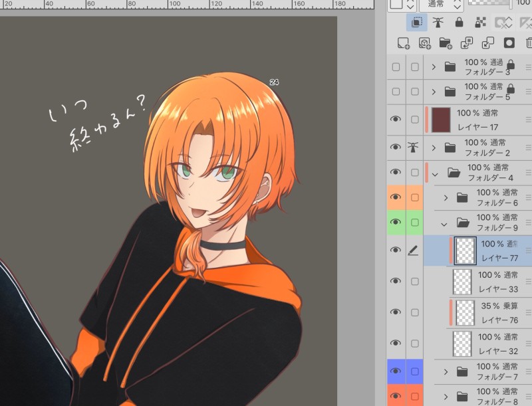The height and width of the screenshot is (406, 532).
Task: Expand フォルダー 6 chevron
Action: click(446, 197)
